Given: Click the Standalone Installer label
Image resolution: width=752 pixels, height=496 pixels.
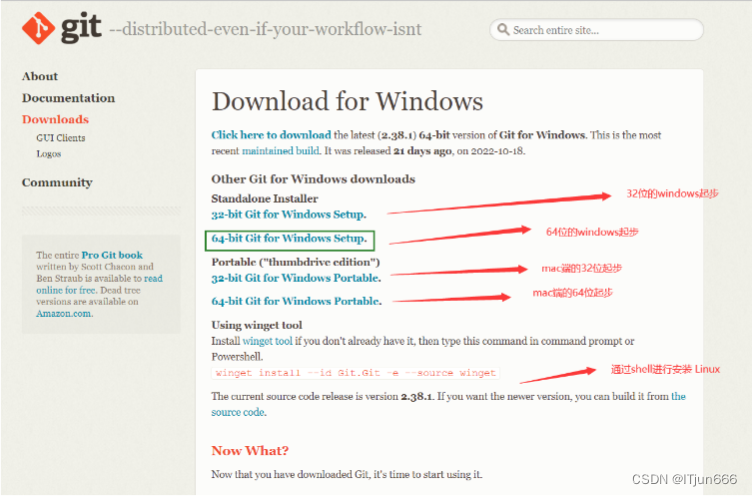Looking at the screenshot, I should (x=264, y=199).
